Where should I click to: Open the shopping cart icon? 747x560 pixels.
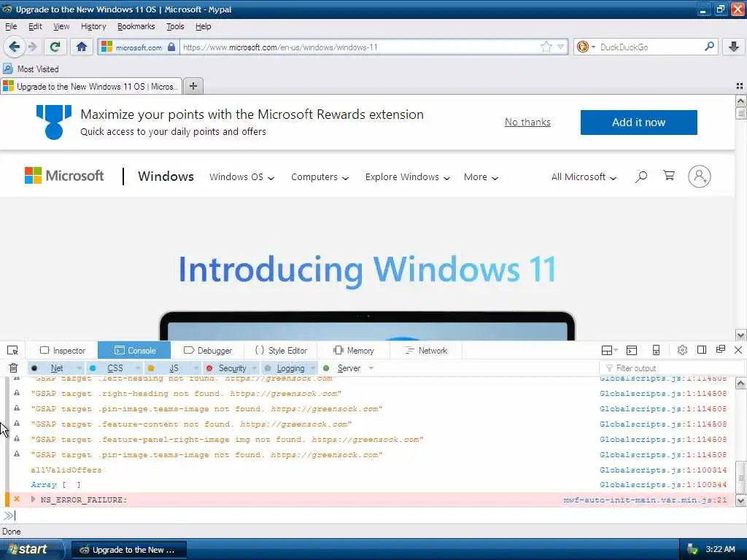(669, 176)
